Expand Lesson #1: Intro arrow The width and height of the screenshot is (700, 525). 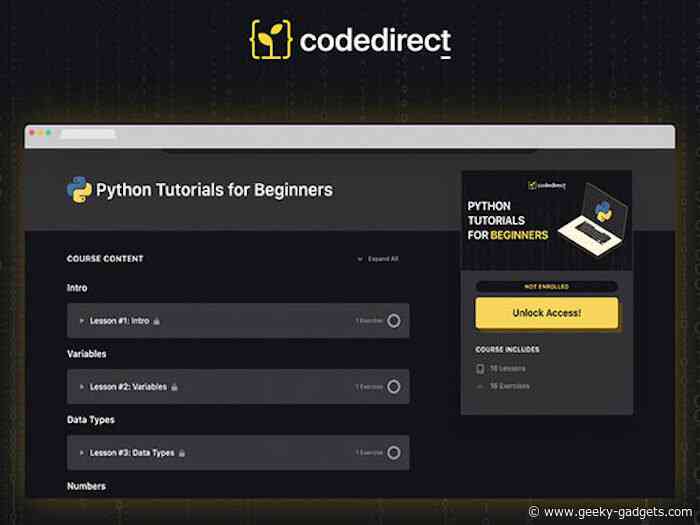(x=81, y=321)
